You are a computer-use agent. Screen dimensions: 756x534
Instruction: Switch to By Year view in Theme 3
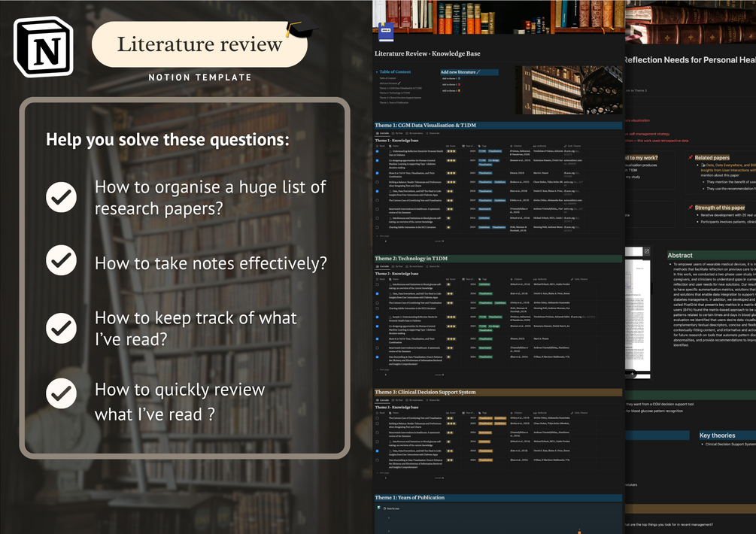(x=397, y=400)
